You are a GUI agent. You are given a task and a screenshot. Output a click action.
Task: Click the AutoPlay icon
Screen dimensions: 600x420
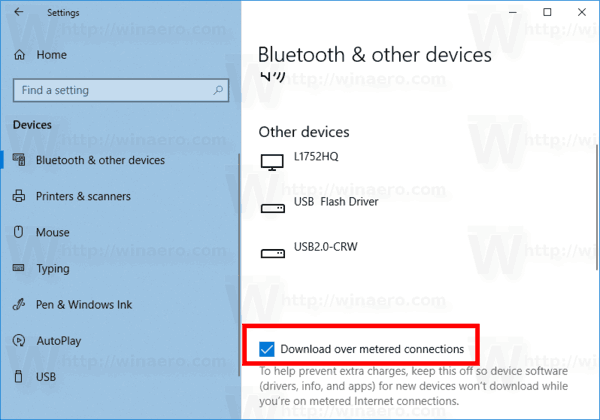click(x=19, y=341)
